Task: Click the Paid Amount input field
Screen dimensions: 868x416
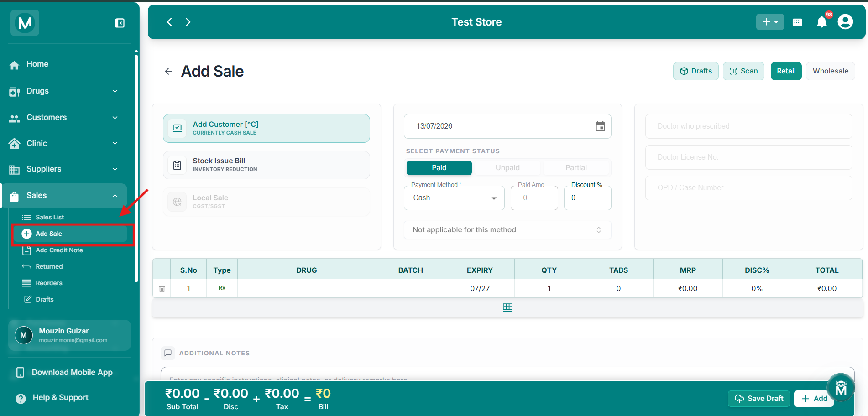Action: [534, 198]
